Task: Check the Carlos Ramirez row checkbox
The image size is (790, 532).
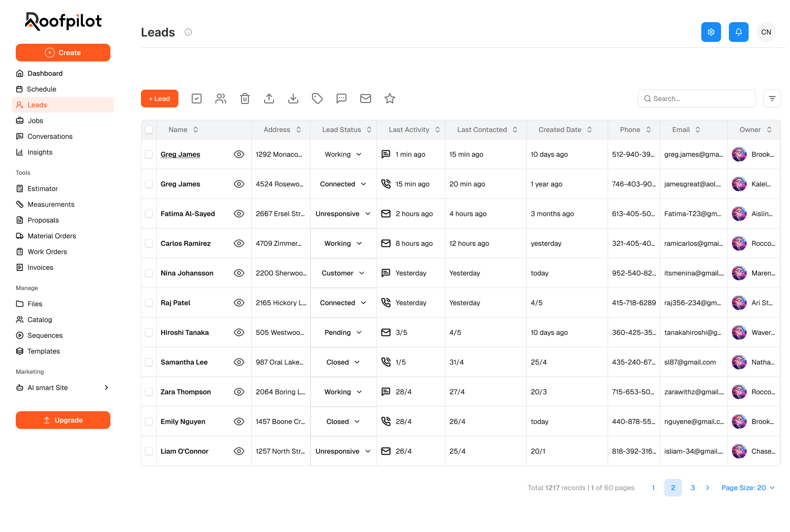Action: [149, 243]
